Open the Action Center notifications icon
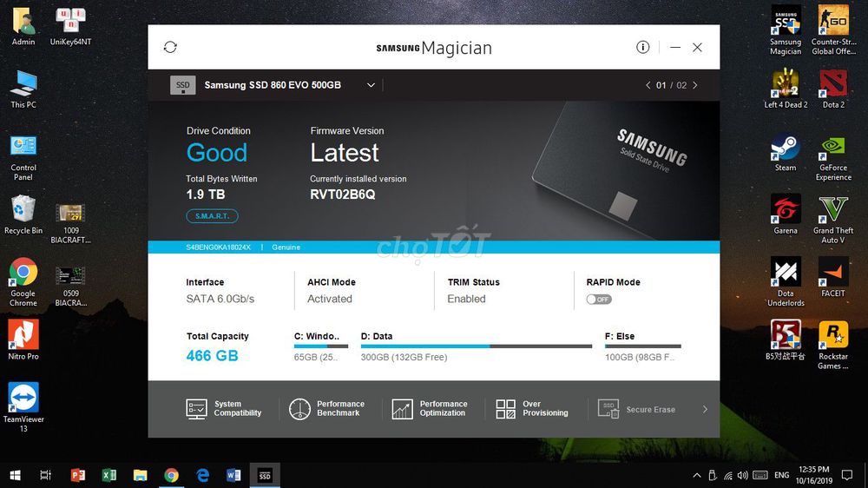 click(x=847, y=475)
